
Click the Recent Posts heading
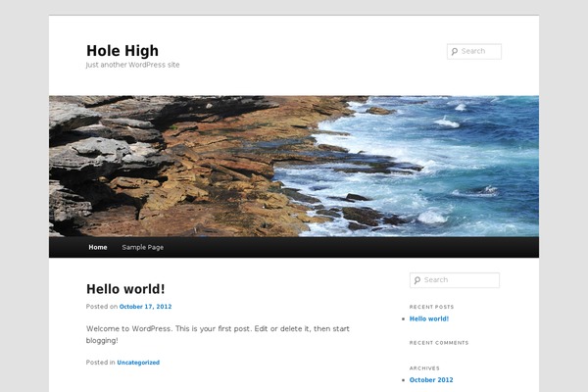point(431,307)
